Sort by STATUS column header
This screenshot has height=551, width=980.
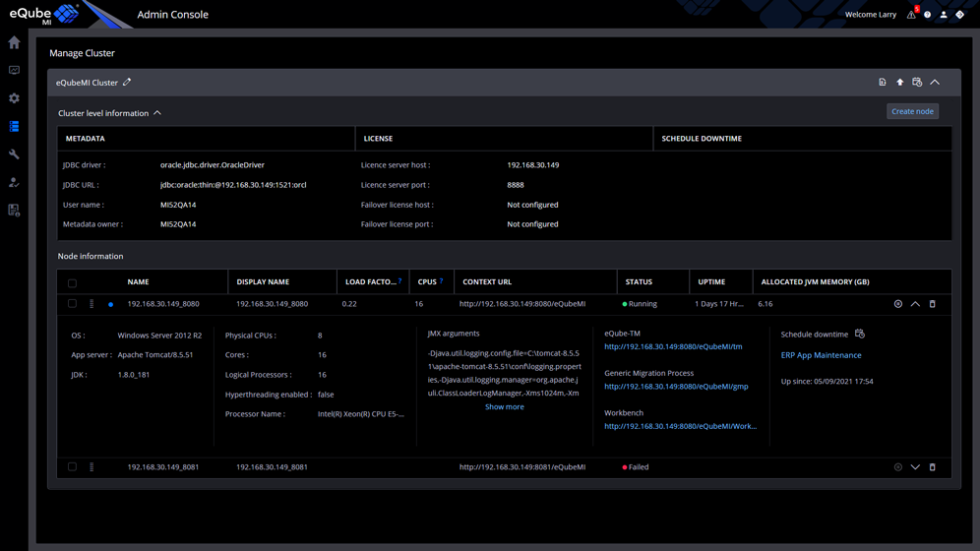[639, 281]
